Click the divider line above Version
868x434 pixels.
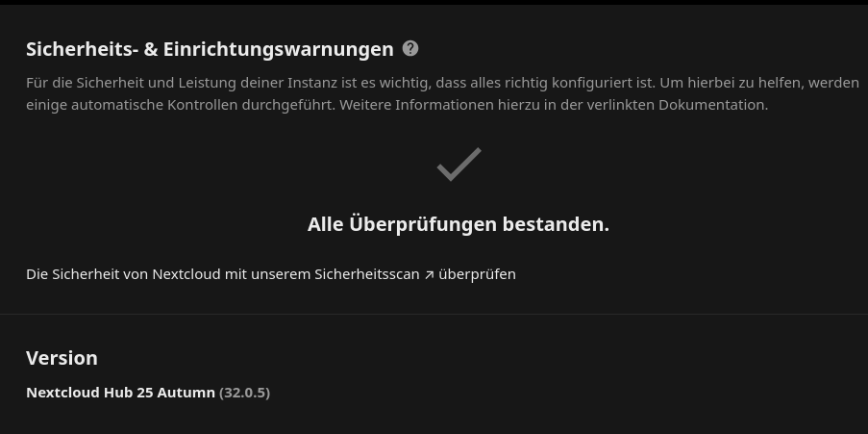click(x=434, y=315)
